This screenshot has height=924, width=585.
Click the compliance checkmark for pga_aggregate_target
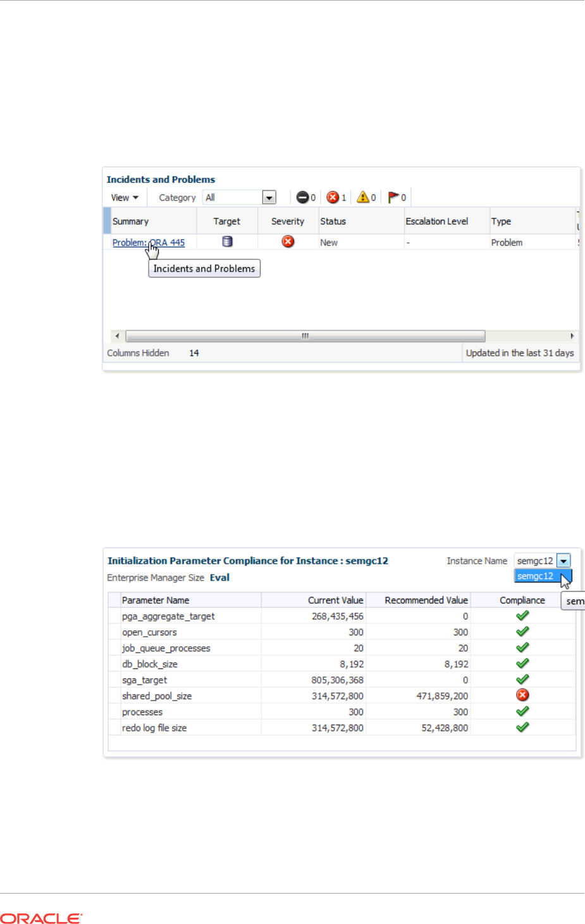pyautogui.click(x=522, y=616)
